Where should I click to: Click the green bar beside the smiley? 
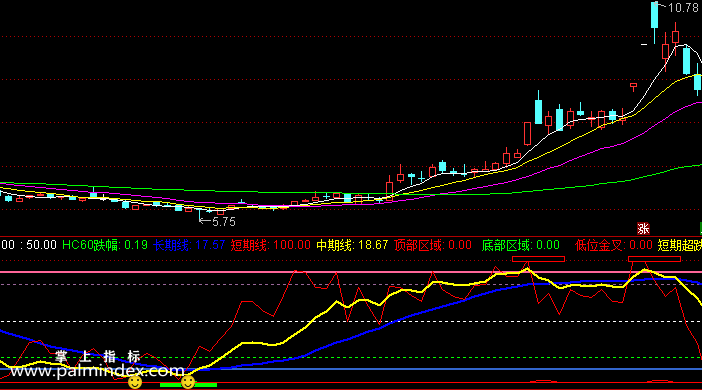[188, 385]
